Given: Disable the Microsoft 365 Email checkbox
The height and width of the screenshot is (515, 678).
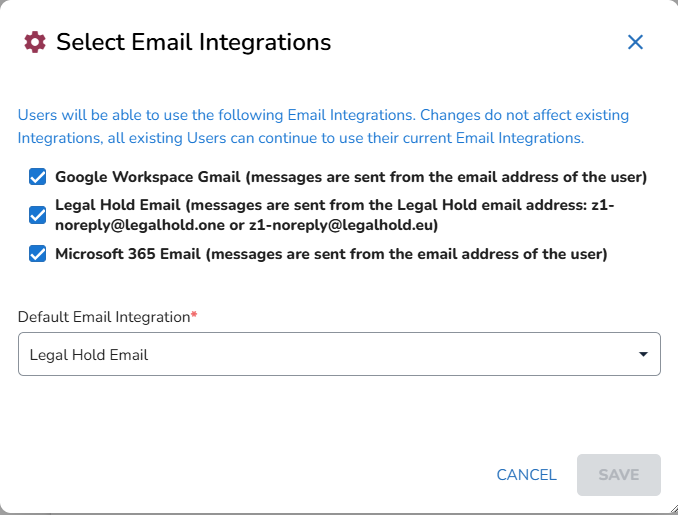Looking at the screenshot, I should coord(38,253).
